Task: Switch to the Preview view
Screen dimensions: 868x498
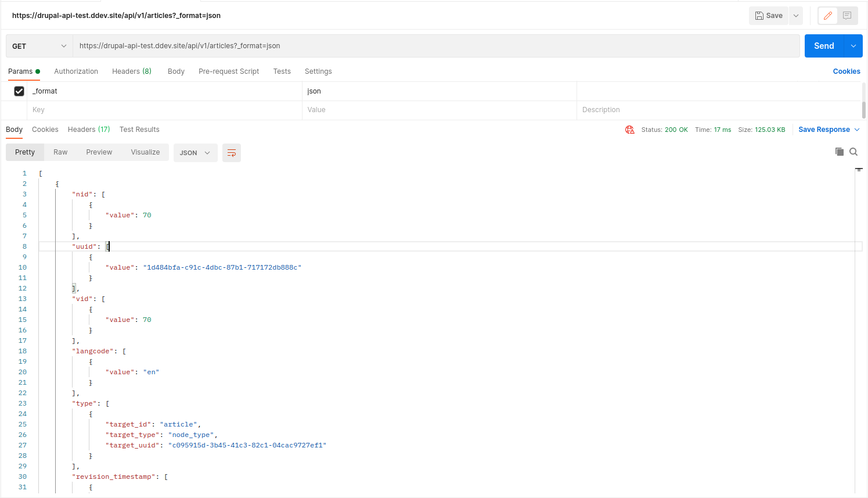Action: point(99,152)
